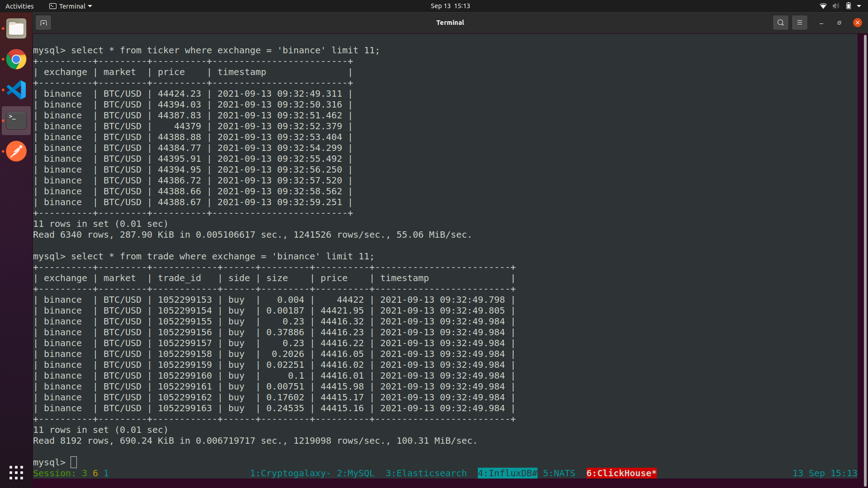
Task: Open new terminal tab icon
Action: click(43, 23)
